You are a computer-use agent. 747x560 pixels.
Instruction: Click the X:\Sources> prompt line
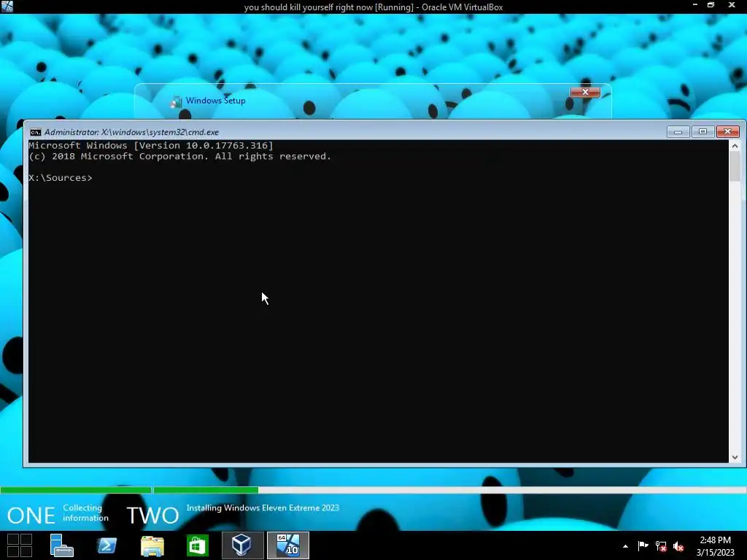coord(61,178)
